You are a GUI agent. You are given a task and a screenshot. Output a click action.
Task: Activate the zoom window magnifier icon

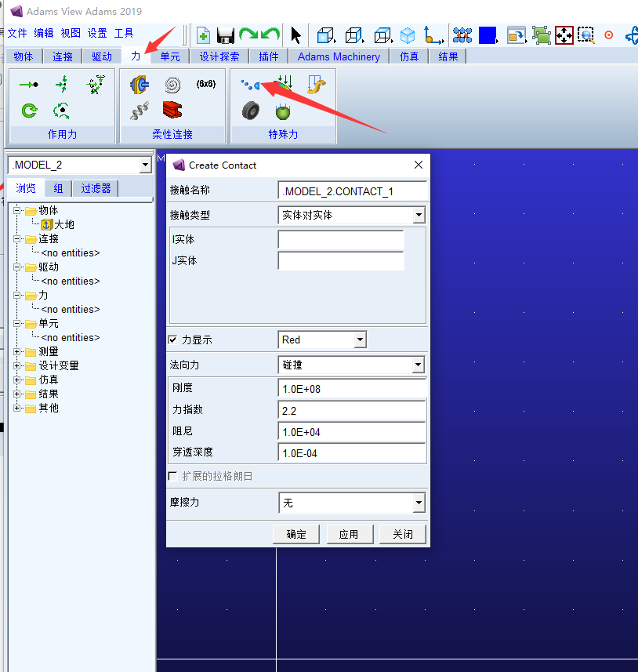pos(585,35)
